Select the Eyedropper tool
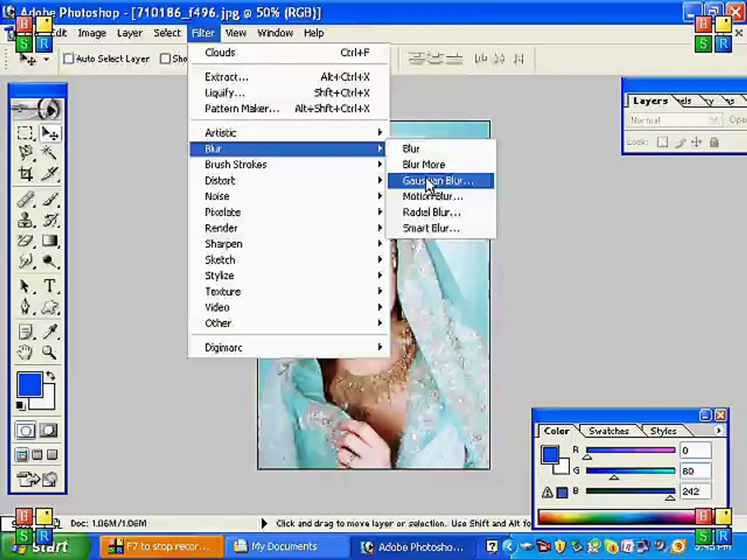The image size is (747, 560). pyautogui.click(x=49, y=331)
